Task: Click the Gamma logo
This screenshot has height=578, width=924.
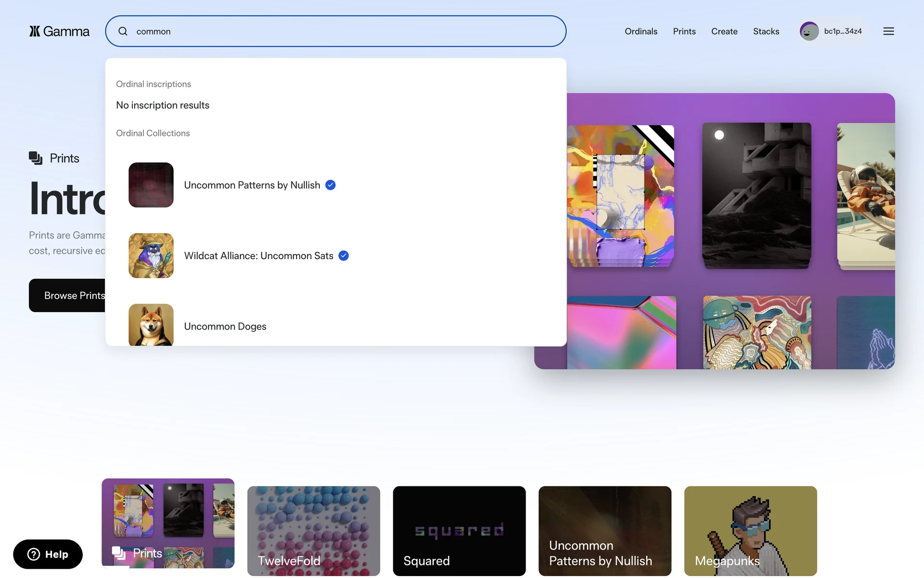Action: [x=59, y=31]
